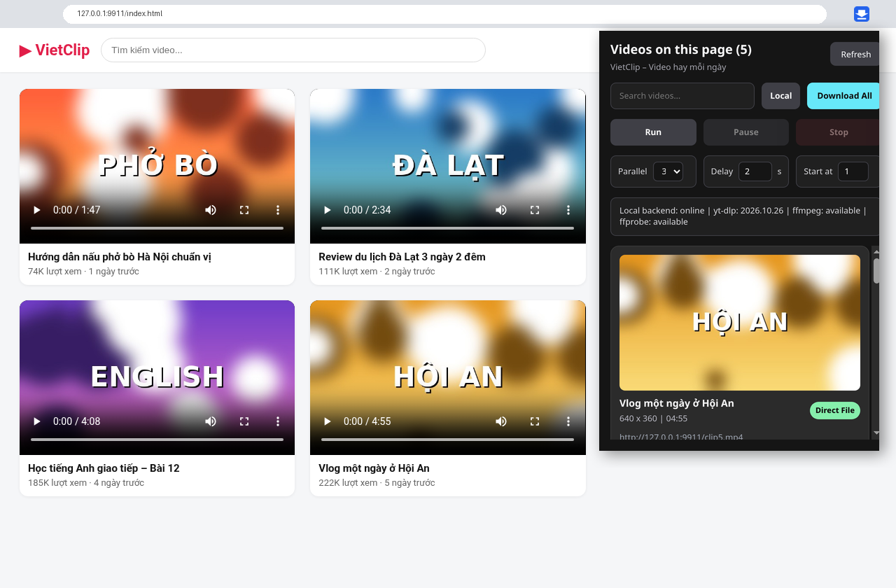Open more options on the Đà Lạt video
Screen dimensions: 896x588
coord(568,210)
